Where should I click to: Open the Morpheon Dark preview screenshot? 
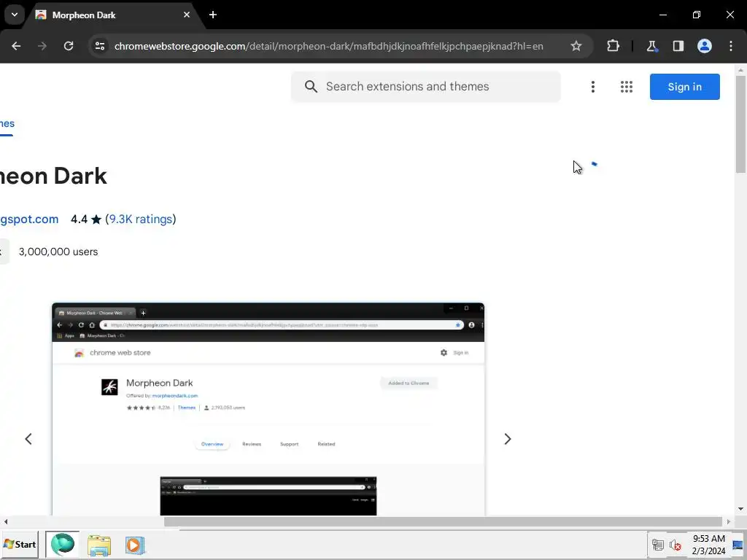coord(268,409)
